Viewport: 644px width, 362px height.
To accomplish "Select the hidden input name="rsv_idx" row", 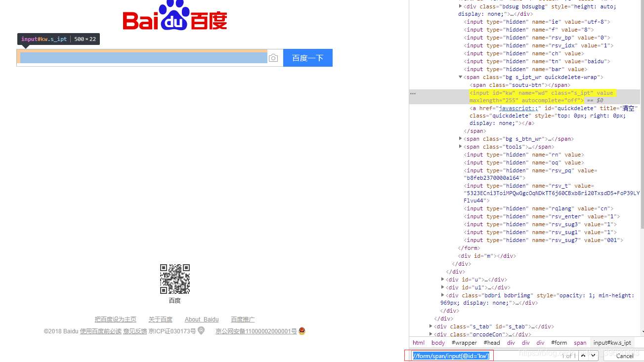I will 539,45.
